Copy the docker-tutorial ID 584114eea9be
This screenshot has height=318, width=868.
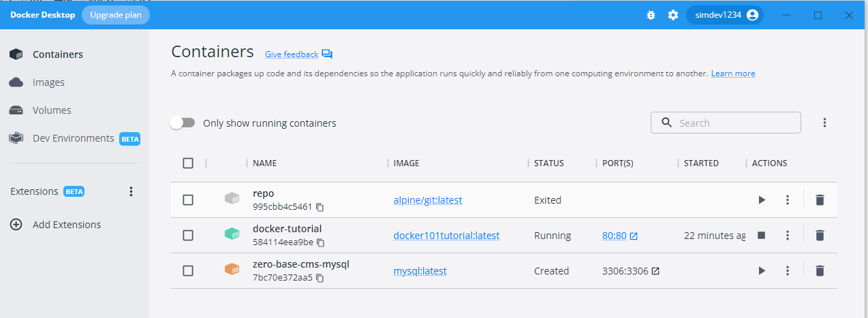click(321, 242)
